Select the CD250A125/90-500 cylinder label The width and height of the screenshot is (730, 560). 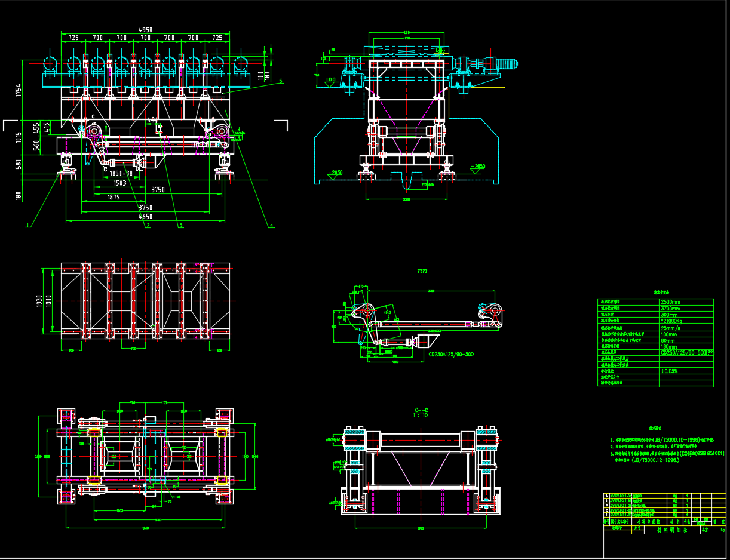[451, 354]
